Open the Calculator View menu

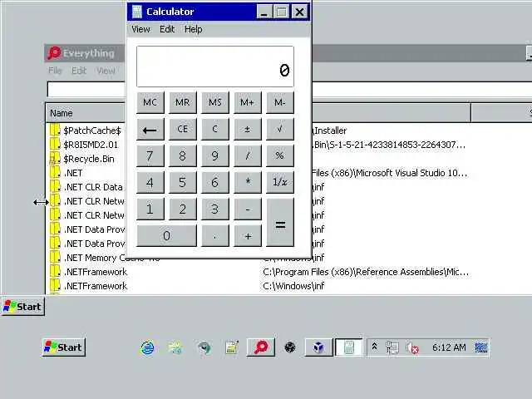tap(140, 30)
